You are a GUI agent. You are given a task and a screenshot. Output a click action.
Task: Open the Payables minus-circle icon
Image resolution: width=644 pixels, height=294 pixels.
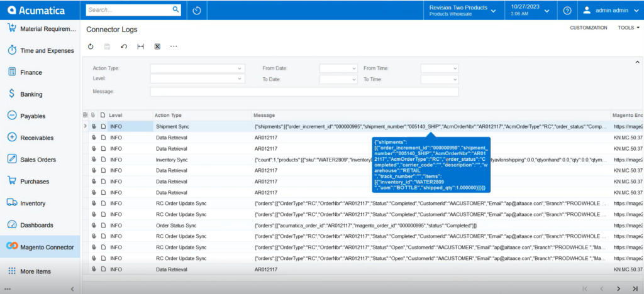(x=12, y=116)
